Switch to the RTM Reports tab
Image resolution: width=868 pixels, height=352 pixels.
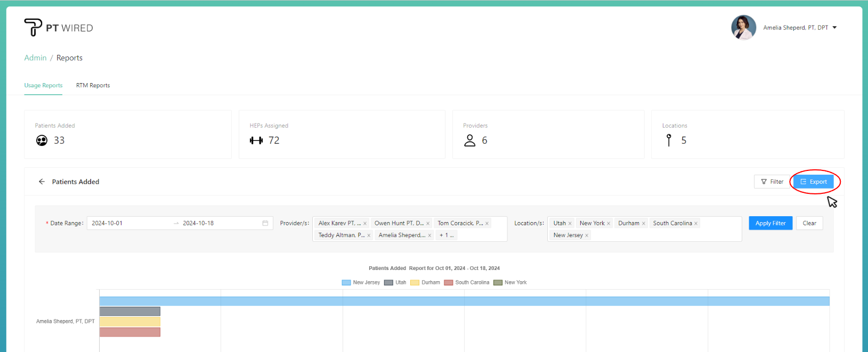[93, 85]
